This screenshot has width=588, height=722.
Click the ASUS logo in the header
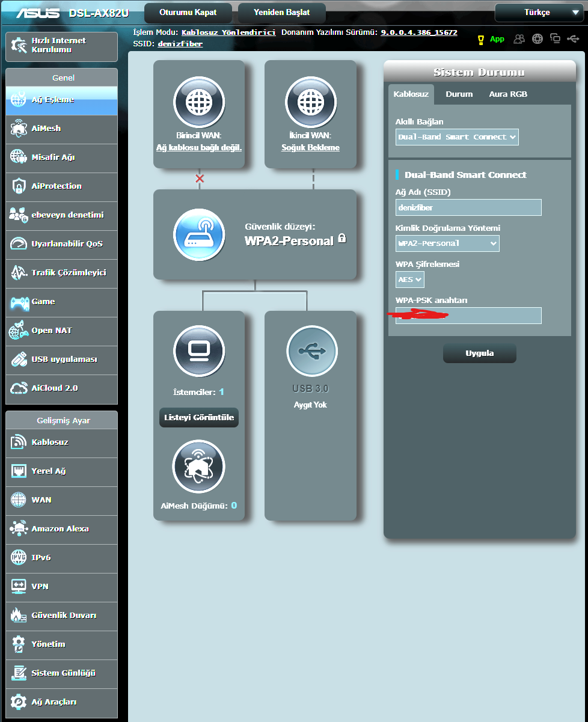point(38,13)
